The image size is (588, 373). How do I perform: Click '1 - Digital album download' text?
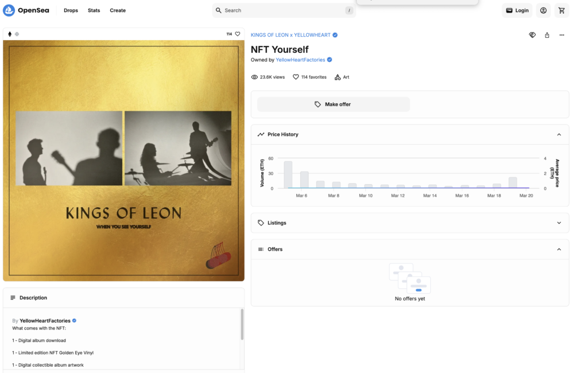tap(39, 340)
